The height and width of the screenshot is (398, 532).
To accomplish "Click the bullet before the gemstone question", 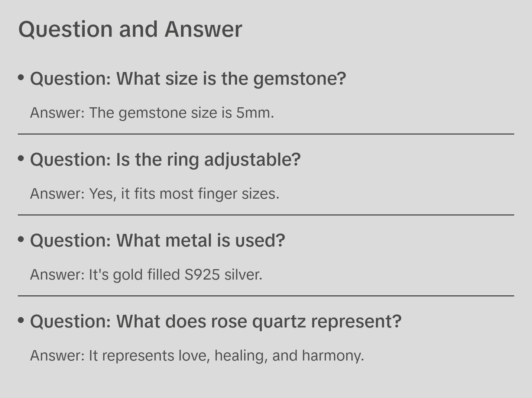I will [x=21, y=78].
